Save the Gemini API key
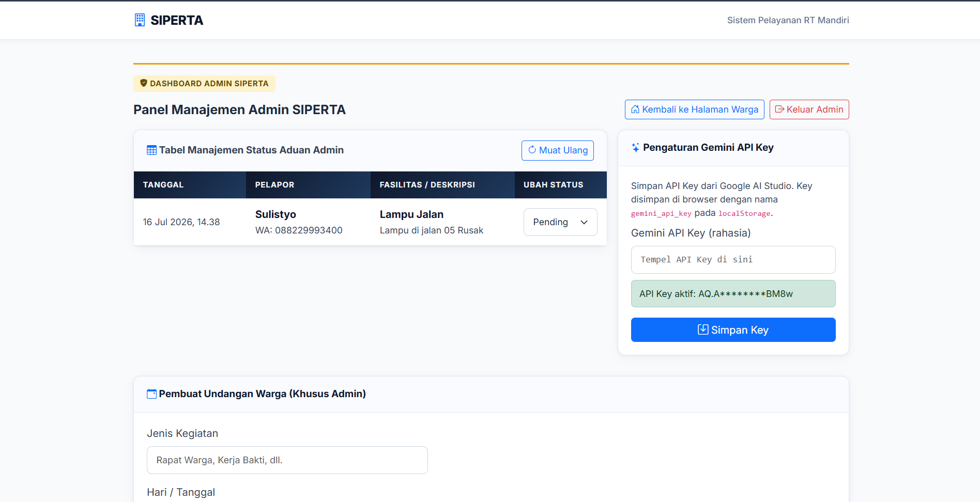This screenshot has width=980, height=502. 733,330
